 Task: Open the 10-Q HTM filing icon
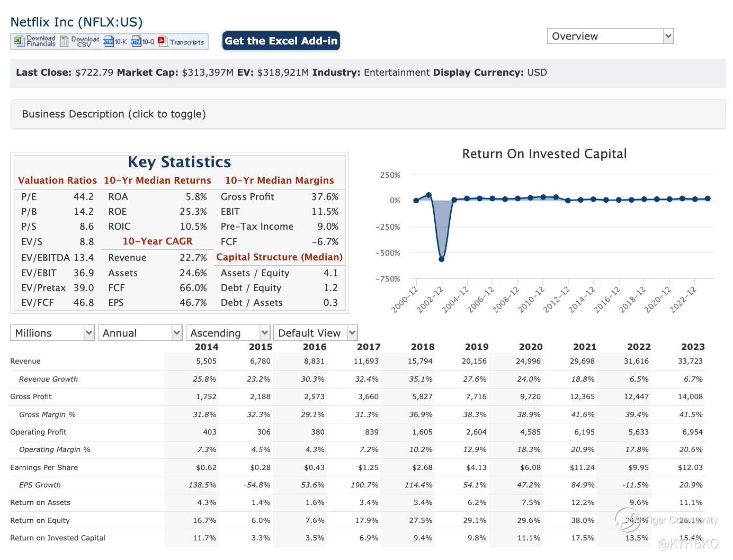coord(136,41)
